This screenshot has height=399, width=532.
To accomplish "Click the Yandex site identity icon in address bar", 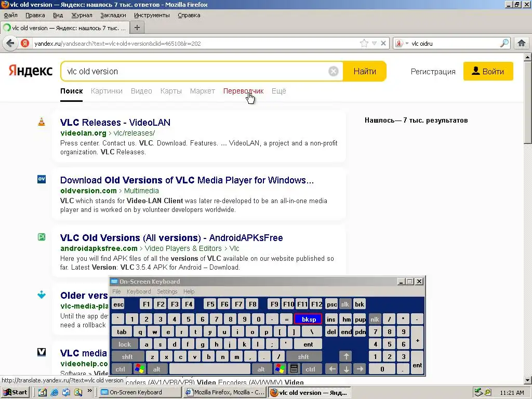I will pyautogui.click(x=25, y=44).
